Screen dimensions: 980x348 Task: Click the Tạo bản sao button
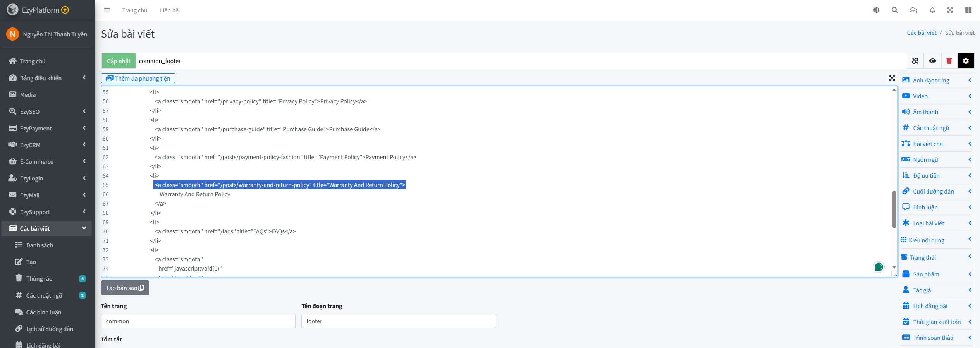tap(125, 288)
